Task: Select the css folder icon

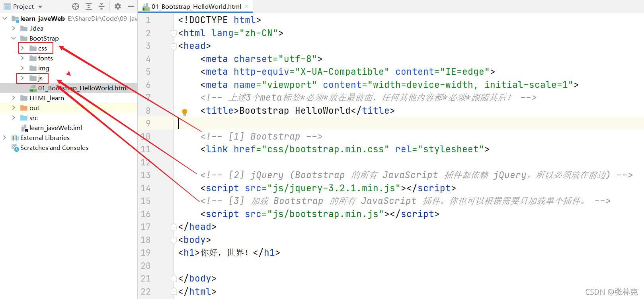Action: pos(33,48)
